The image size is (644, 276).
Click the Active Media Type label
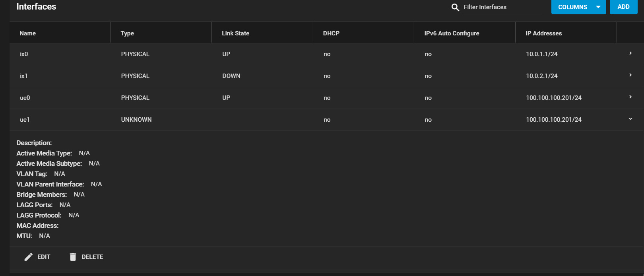click(x=44, y=153)
